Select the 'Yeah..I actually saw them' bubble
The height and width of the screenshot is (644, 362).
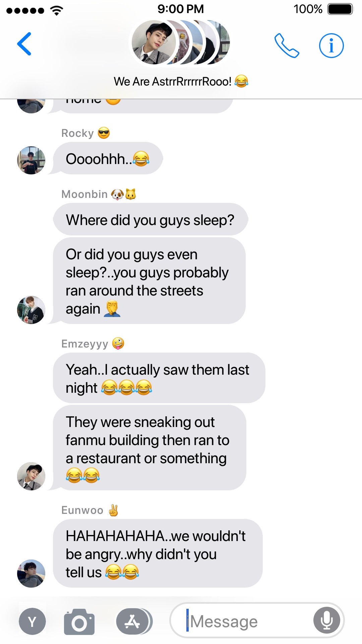pyautogui.click(x=159, y=378)
